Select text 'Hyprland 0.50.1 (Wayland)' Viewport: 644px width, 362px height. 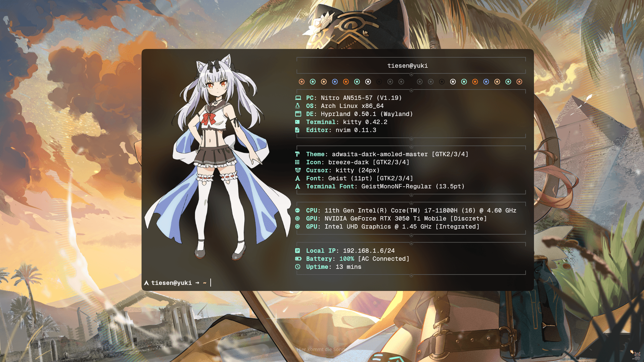tap(367, 114)
